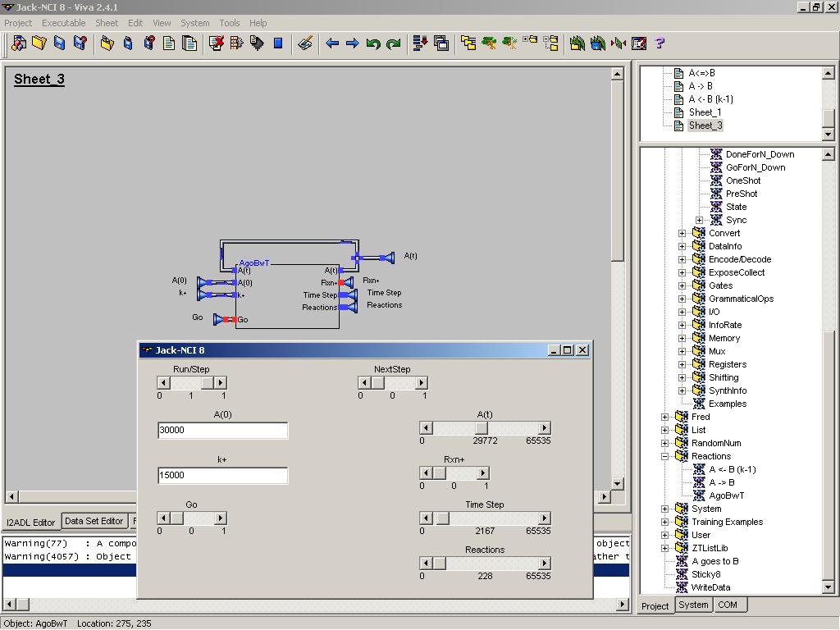This screenshot has height=630, width=840.
Task: Click the yellow list with arrow toolbar icon
Action: click(x=236, y=43)
